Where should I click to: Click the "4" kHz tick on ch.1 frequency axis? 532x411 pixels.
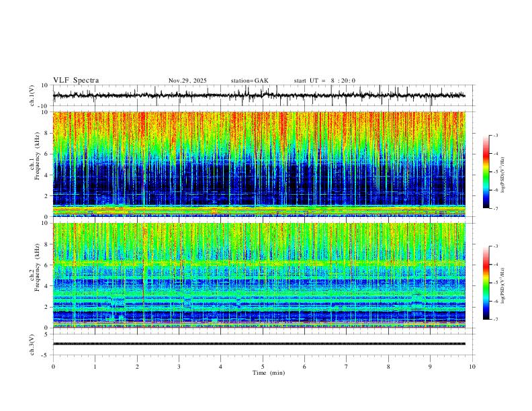(x=46, y=175)
